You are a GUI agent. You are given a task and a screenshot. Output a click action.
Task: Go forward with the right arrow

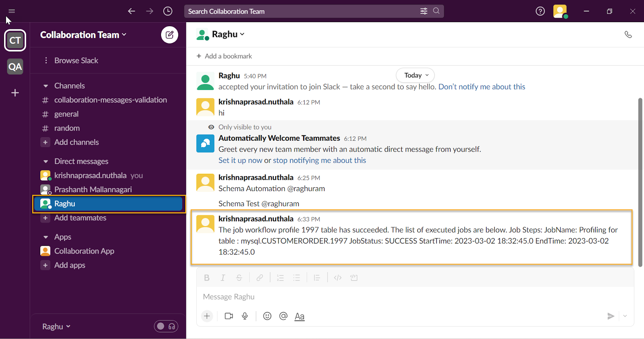pos(150,11)
